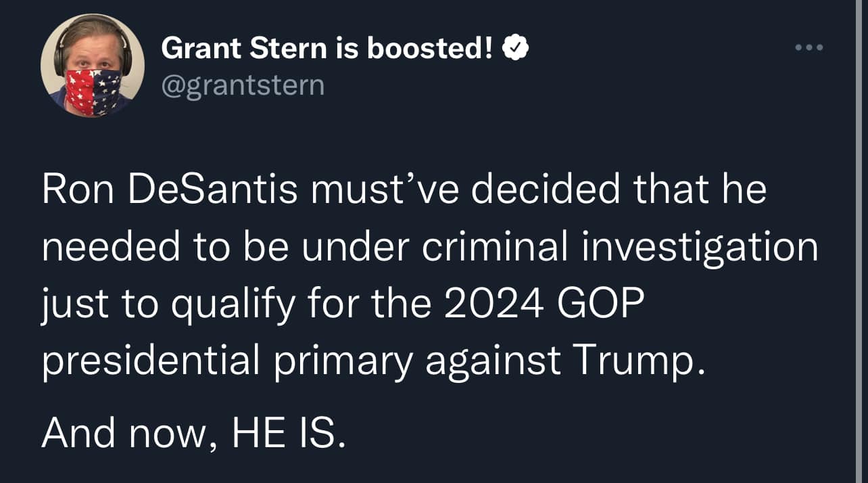Select the words Ron DeSantis in tweet

coord(170,191)
